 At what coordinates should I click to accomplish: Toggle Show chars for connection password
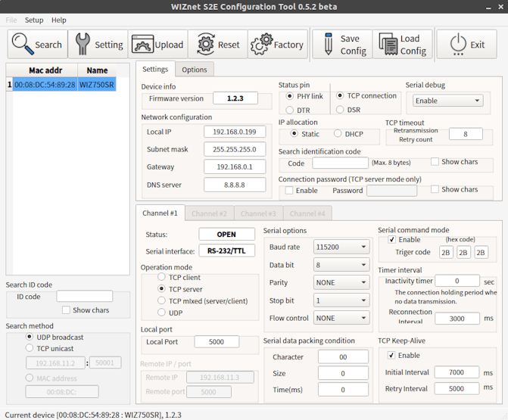point(435,189)
